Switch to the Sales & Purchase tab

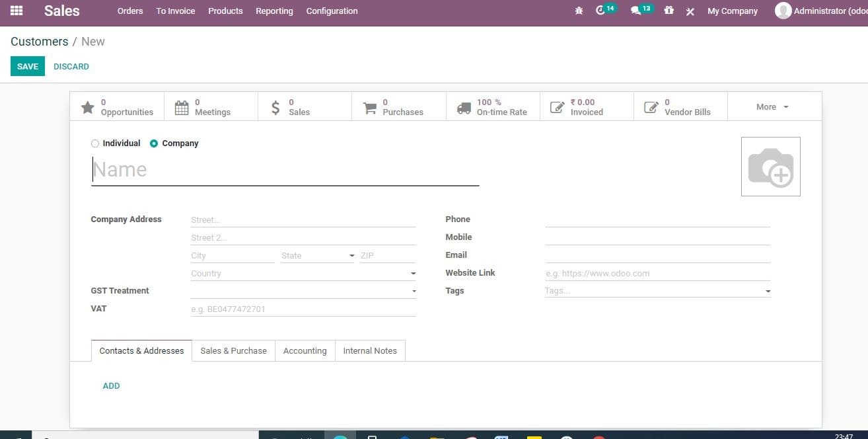coord(233,350)
